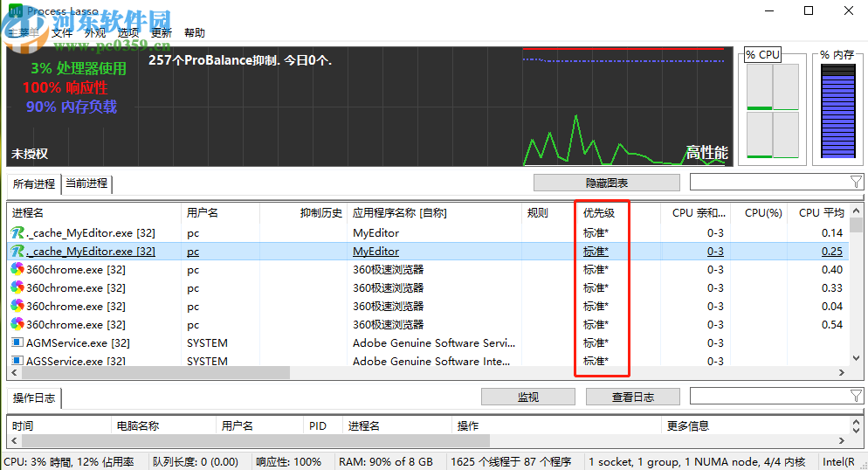Click the 更多信息 column header in log
This screenshot has width=868, height=470.
(755, 425)
